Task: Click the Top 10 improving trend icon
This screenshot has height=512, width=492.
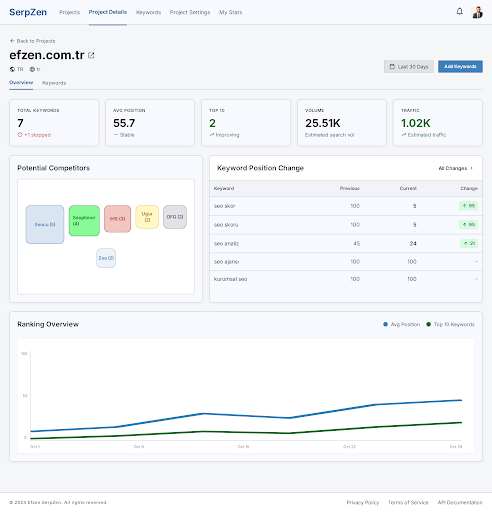Action: point(212,135)
